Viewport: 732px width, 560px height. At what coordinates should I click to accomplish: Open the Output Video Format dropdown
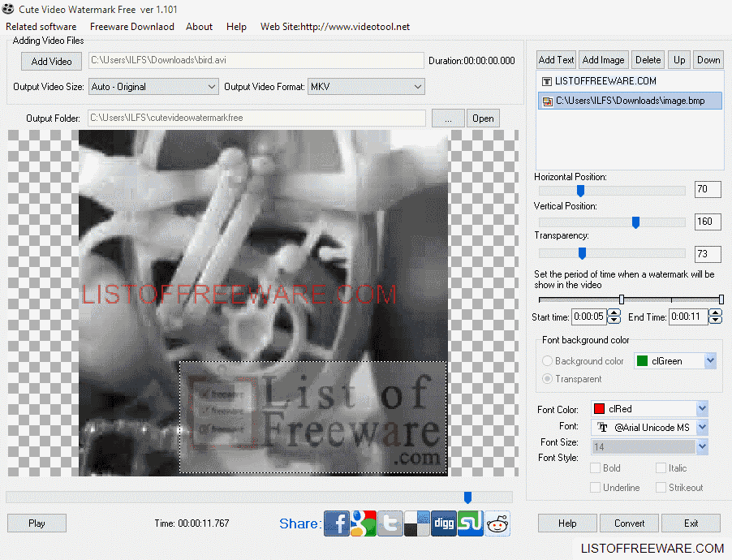click(x=366, y=87)
